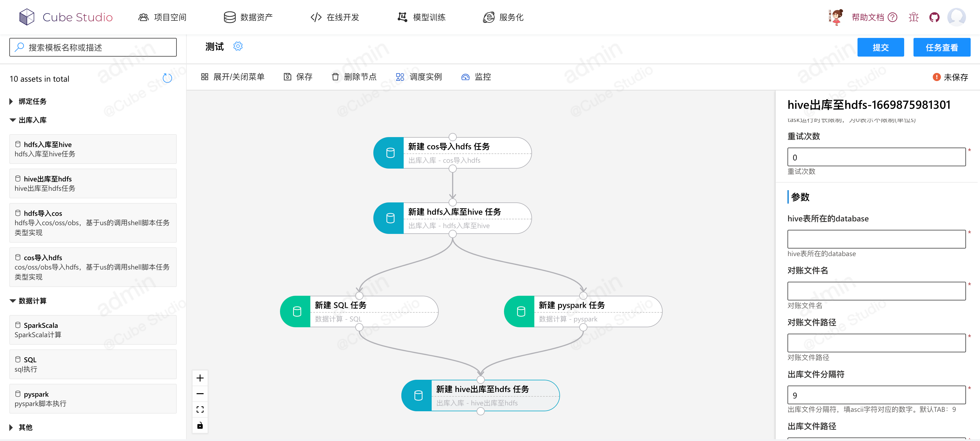The width and height of the screenshot is (980, 441).
Task: Click the zoom in plus button
Action: pyautogui.click(x=200, y=378)
